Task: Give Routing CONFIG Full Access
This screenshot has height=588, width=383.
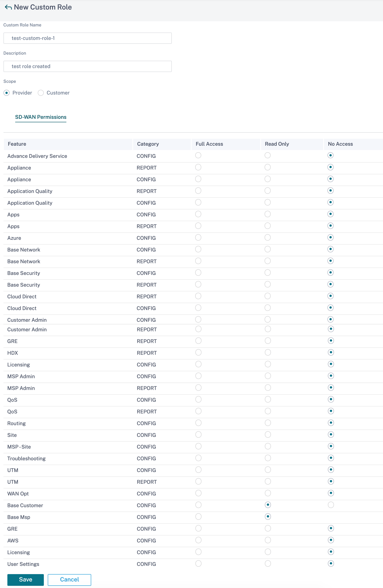Action: tap(198, 423)
